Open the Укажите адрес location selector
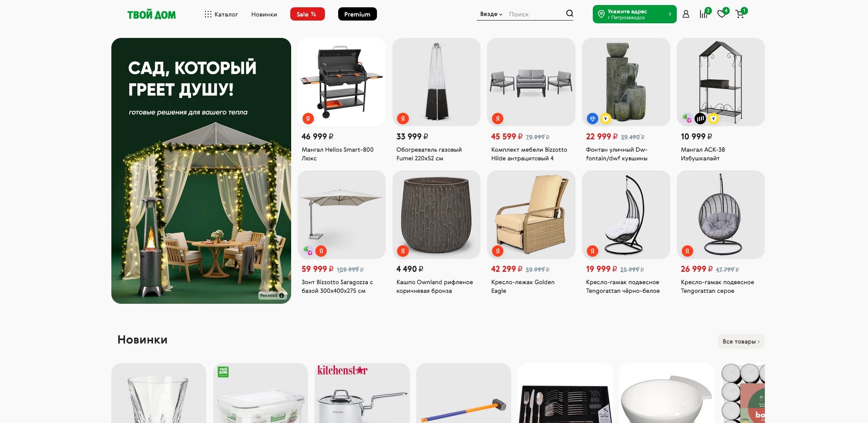The height and width of the screenshot is (423, 868). (x=634, y=14)
